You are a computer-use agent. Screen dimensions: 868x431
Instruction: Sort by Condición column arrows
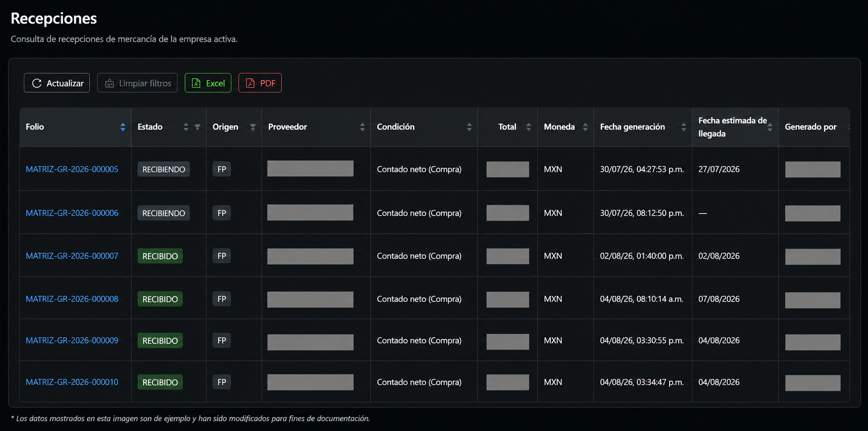[469, 127]
